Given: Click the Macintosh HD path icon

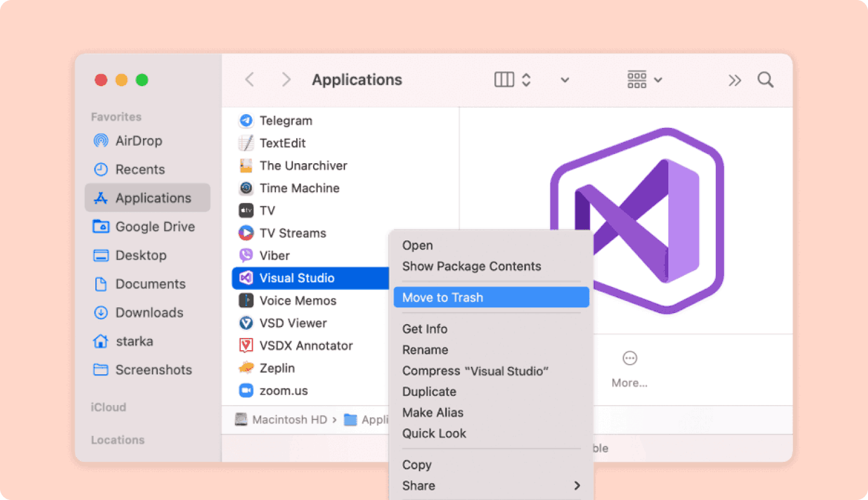Looking at the screenshot, I should (241, 420).
